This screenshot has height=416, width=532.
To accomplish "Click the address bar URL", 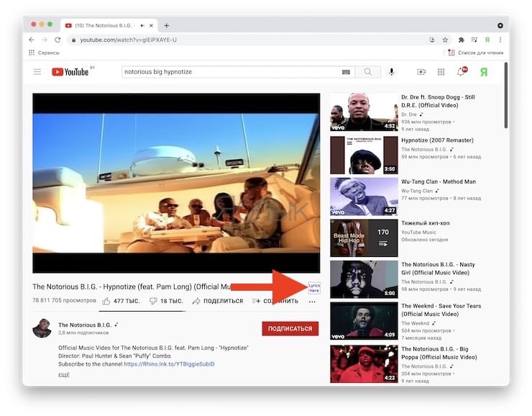I will tap(128, 40).
